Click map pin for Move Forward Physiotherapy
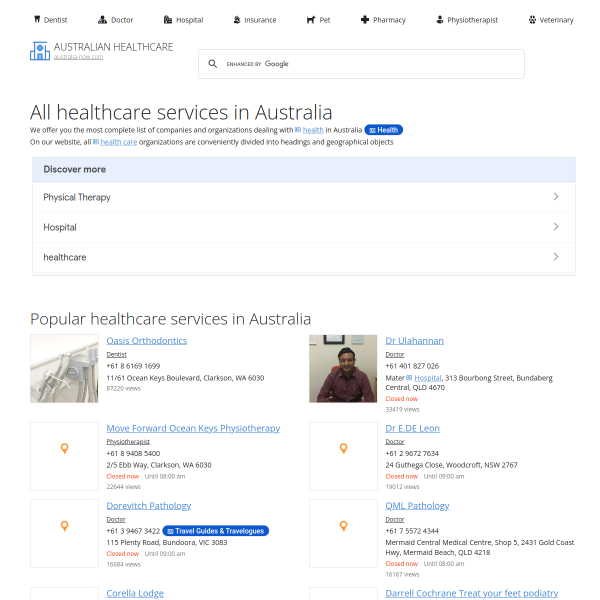This screenshot has height=600, width=600. pyautogui.click(x=65, y=448)
